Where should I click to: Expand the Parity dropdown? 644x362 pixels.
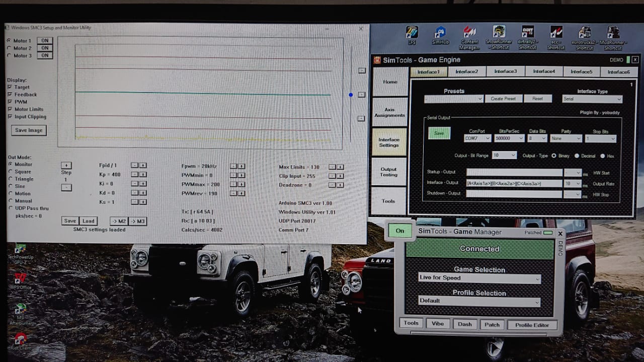point(566,138)
